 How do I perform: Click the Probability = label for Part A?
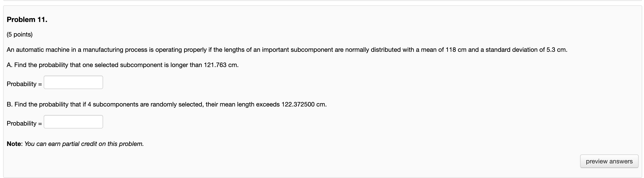(x=24, y=84)
